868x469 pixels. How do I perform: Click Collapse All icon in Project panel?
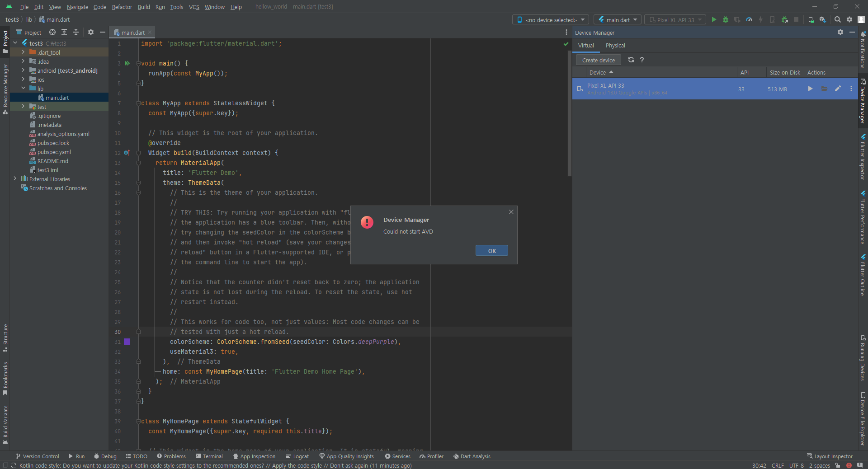coord(76,32)
